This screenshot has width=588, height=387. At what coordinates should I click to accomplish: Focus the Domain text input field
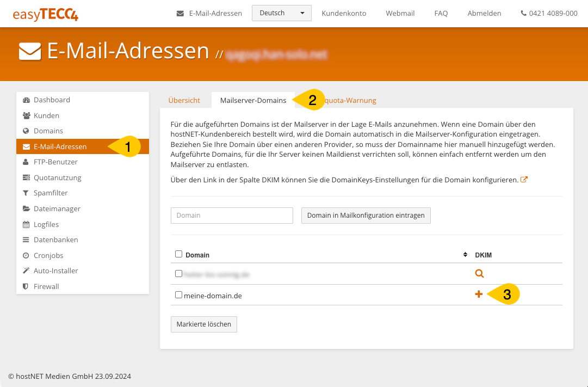click(232, 216)
